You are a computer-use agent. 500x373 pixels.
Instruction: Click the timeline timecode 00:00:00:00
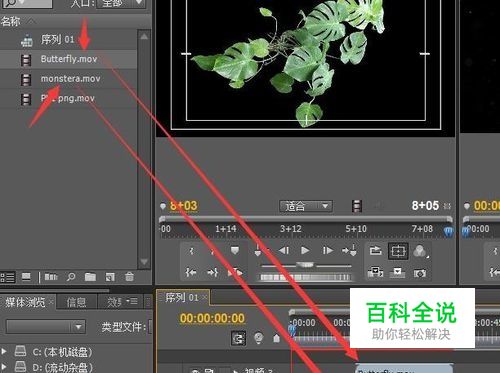[x=212, y=318]
